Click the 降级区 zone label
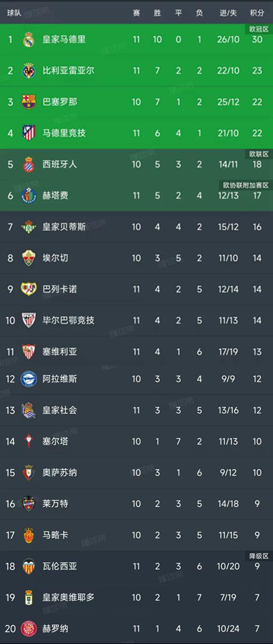The image size is (273, 644). click(259, 555)
